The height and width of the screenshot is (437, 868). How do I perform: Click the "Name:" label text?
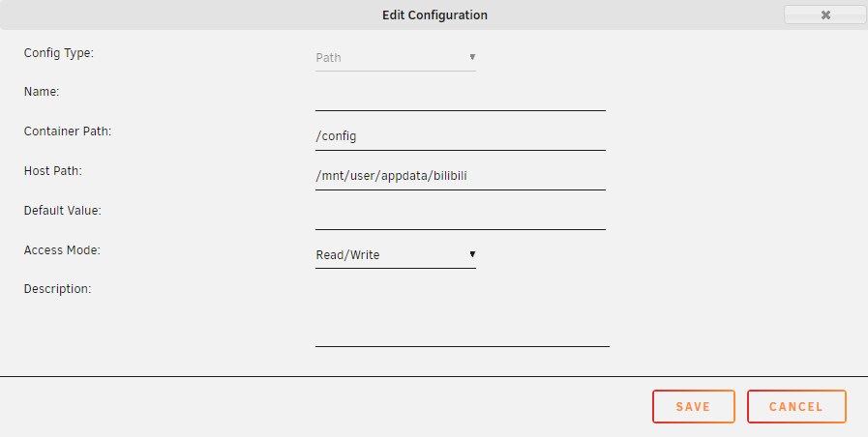[42, 92]
